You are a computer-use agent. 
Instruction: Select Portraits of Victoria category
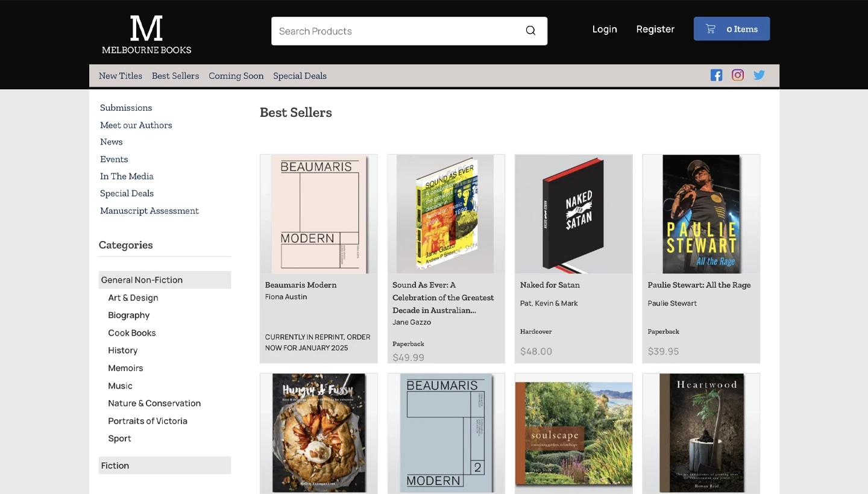point(148,421)
